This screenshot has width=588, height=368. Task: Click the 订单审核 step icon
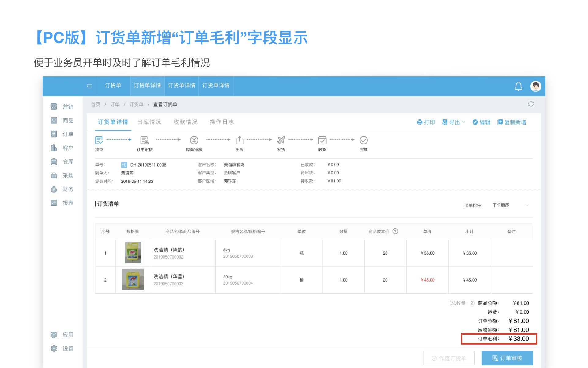point(144,140)
